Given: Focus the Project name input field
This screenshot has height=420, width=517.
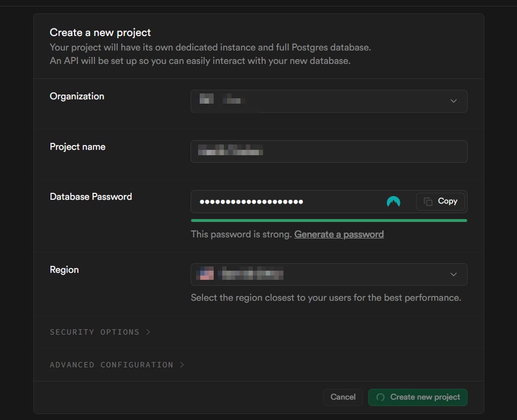Looking at the screenshot, I should click(329, 151).
